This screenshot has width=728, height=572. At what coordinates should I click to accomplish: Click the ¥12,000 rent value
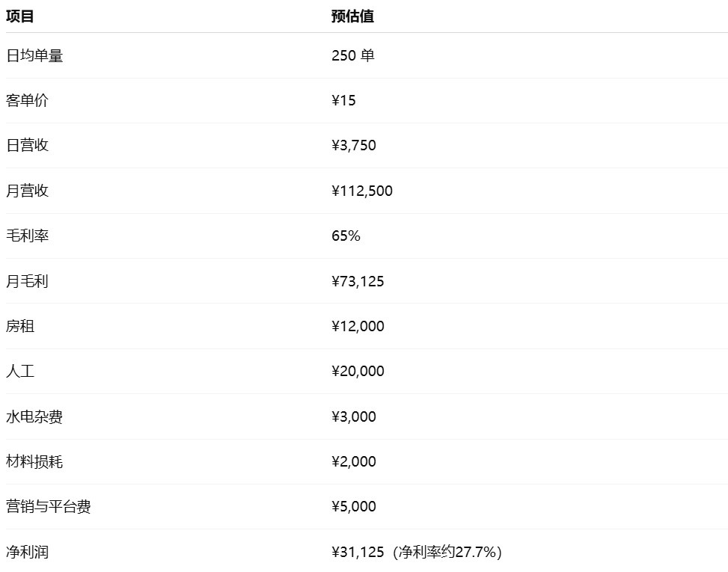pyautogui.click(x=358, y=326)
